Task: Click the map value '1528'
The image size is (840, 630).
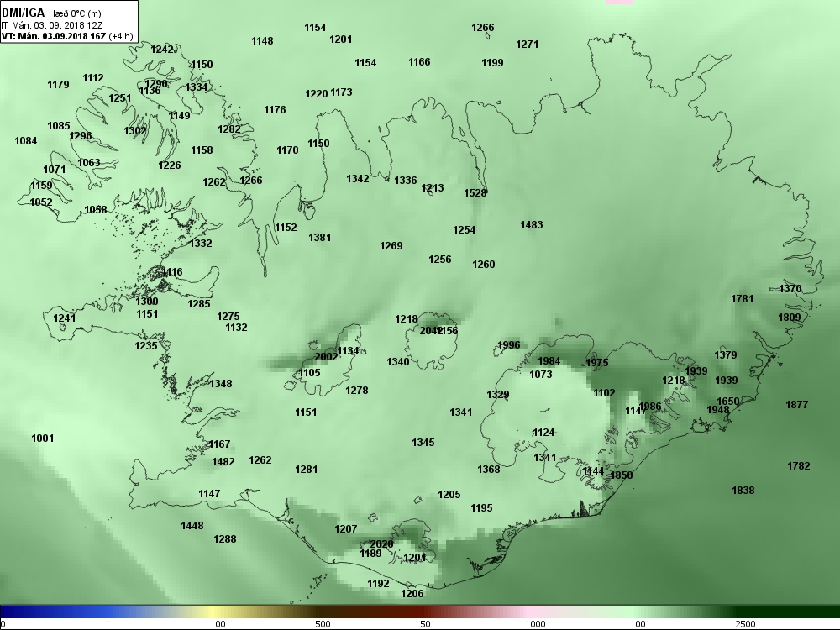Action: click(475, 193)
